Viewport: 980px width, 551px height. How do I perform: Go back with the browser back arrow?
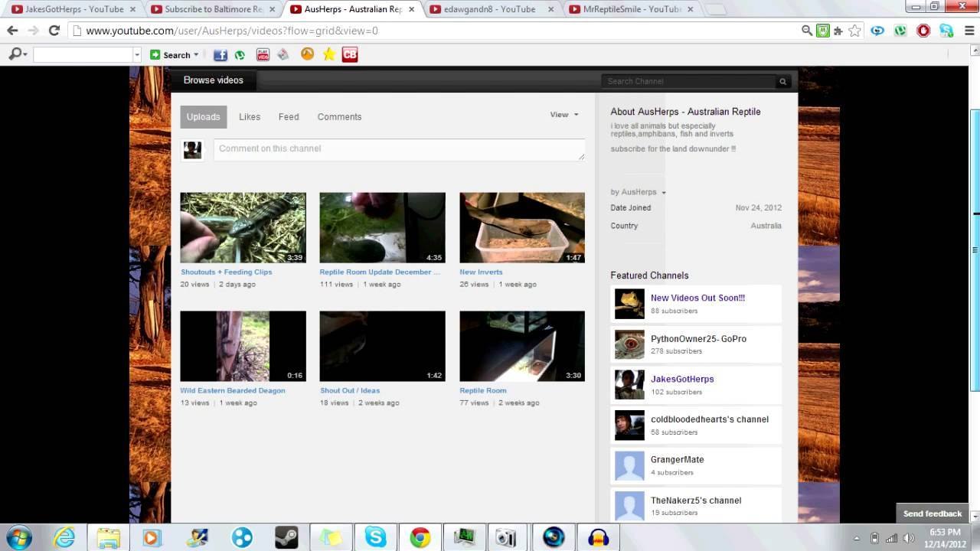(12, 31)
